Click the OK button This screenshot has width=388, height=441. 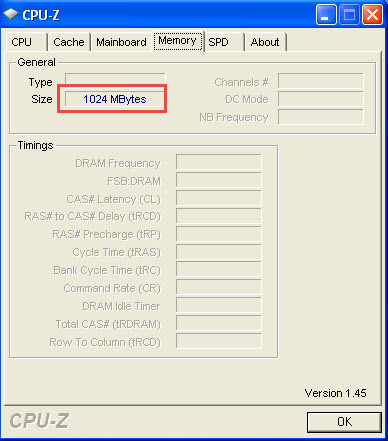[x=344, y=422]
